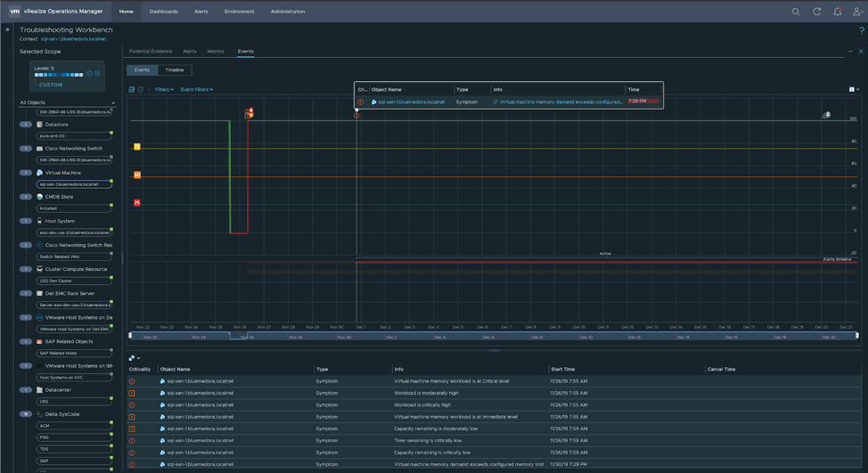Toggle the Included CMDB state pill
The height and width of the screenshot is (473, 868).
74,208
